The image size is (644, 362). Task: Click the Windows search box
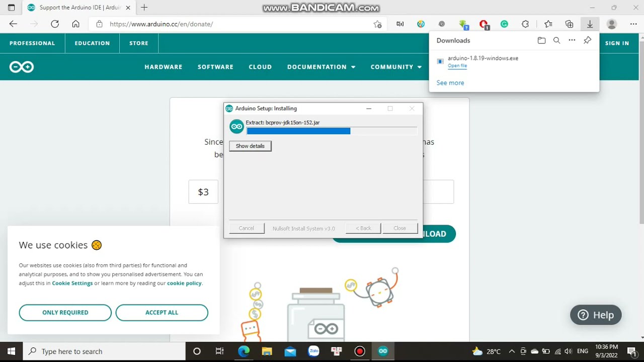pyautogui.click(x=105, y=351)
